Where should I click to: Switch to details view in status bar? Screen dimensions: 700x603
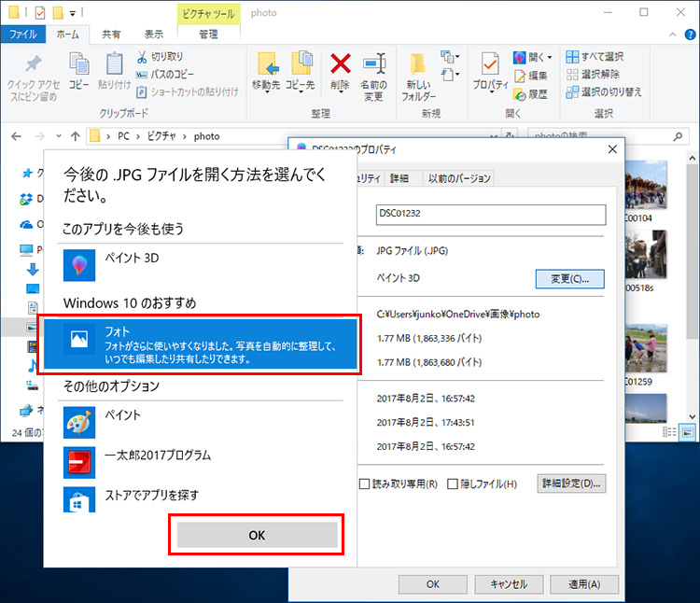[x=669, y=432]
